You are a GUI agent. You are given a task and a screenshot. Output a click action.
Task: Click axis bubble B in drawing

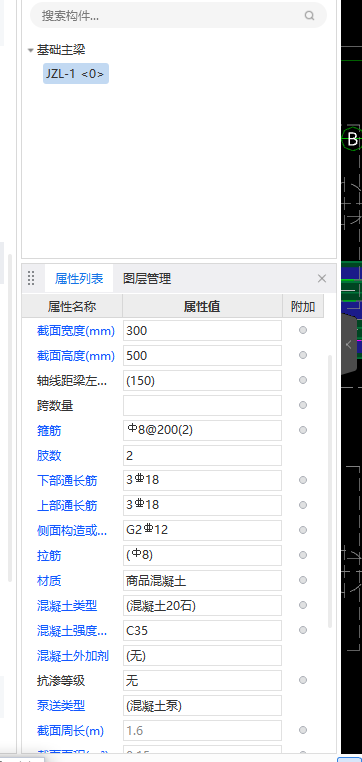point(352,140)
